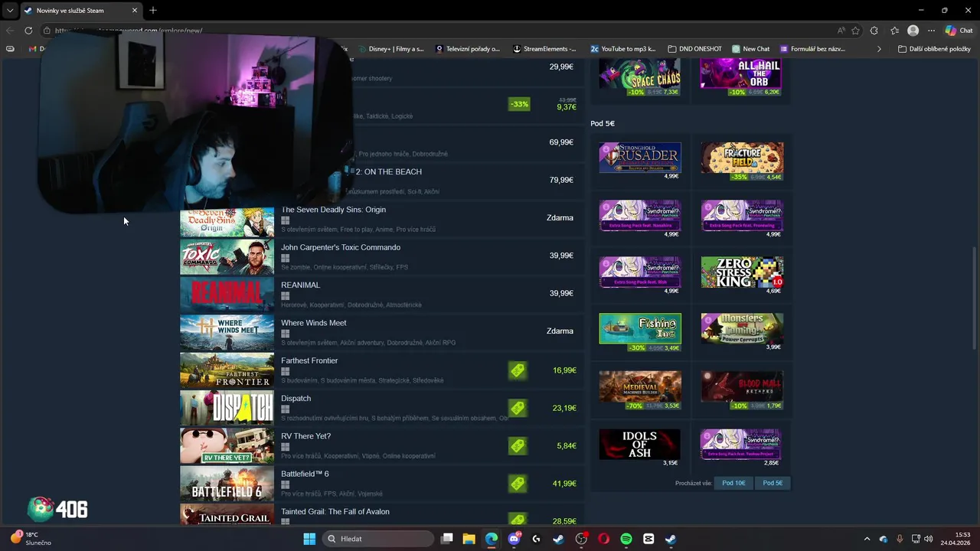Image resolution: width=980 pixels, height=551 pixels.
Task: Open the browser Extensions puzzle icon
Action: [x=874, y=31]
